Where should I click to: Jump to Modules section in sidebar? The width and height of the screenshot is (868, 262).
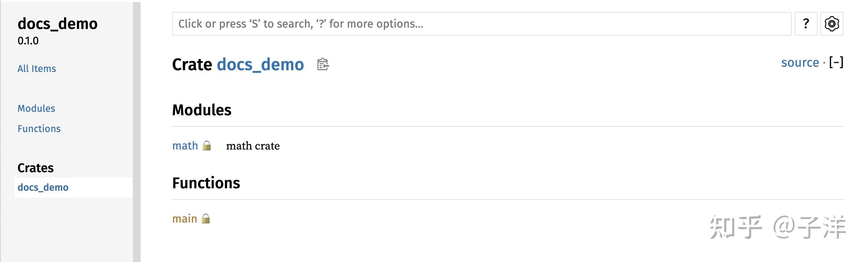[36, 108]
